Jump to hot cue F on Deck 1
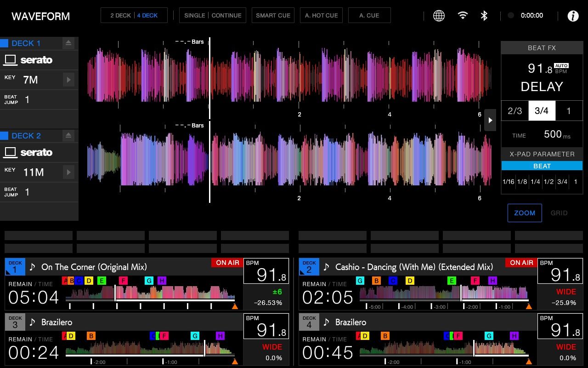The width and height of the screenshot is (588, 368). click(123, 281)
